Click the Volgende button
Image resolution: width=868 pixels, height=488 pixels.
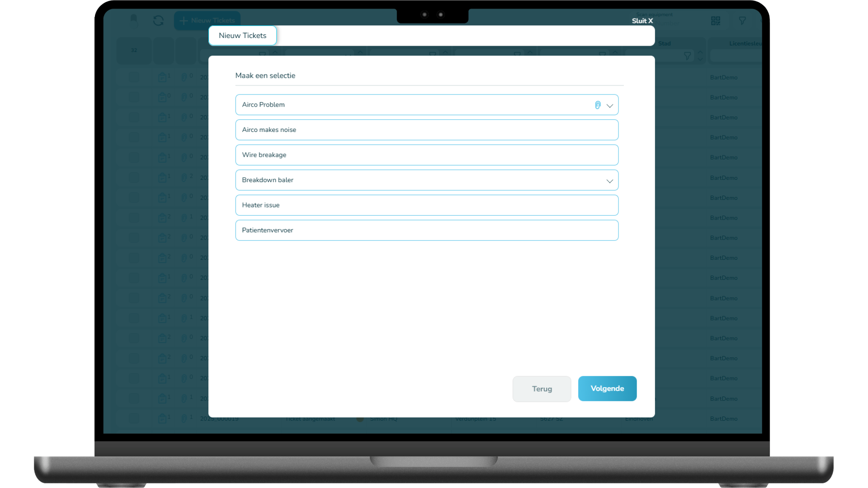(607, 389)
